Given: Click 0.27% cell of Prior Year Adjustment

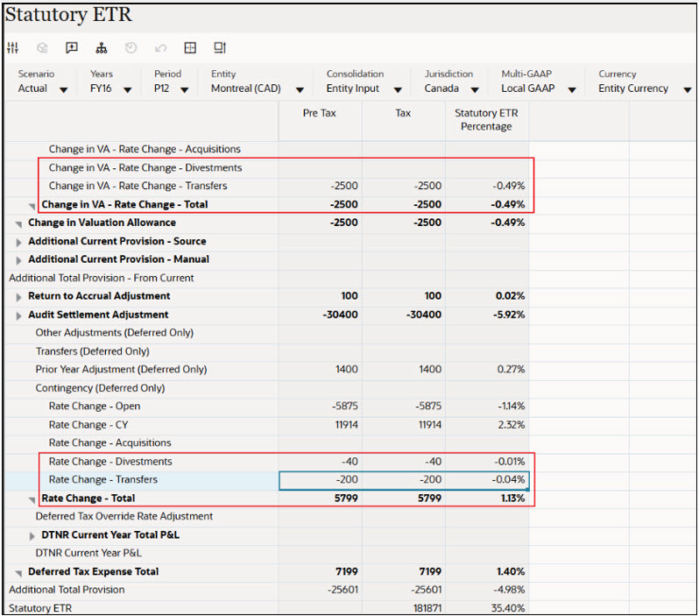Looking at the screenshot, I should click(487, 370).
